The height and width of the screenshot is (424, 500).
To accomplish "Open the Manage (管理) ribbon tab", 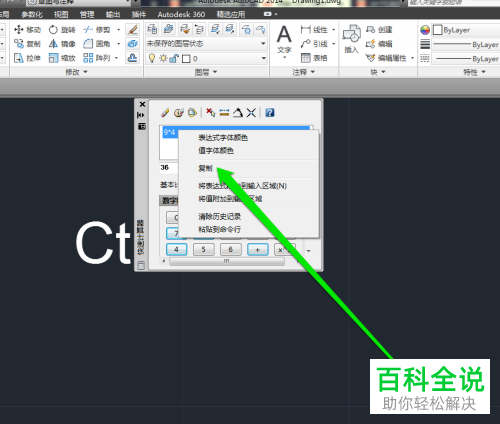I will click(87, 14).
